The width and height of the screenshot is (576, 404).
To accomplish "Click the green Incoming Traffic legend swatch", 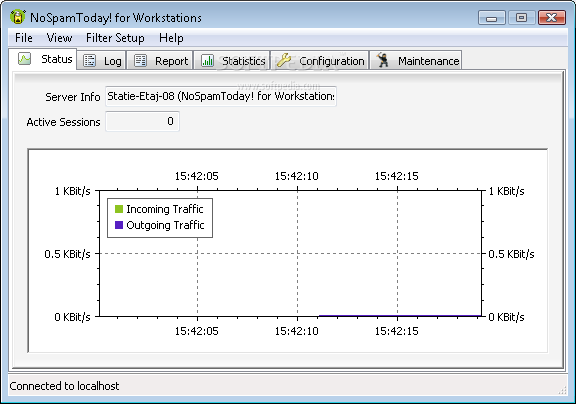I will (119, 209).
